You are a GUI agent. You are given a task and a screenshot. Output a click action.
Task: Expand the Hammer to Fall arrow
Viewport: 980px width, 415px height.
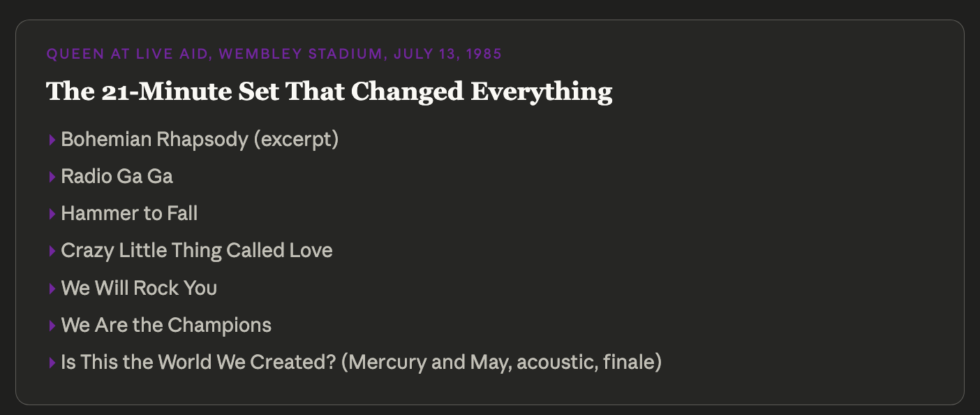52,214
